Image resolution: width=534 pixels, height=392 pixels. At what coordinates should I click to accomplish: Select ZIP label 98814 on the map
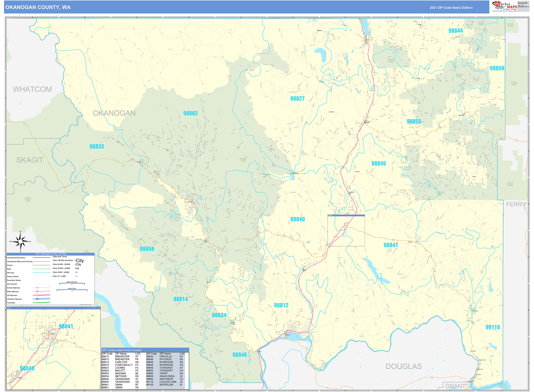point(180,299)
